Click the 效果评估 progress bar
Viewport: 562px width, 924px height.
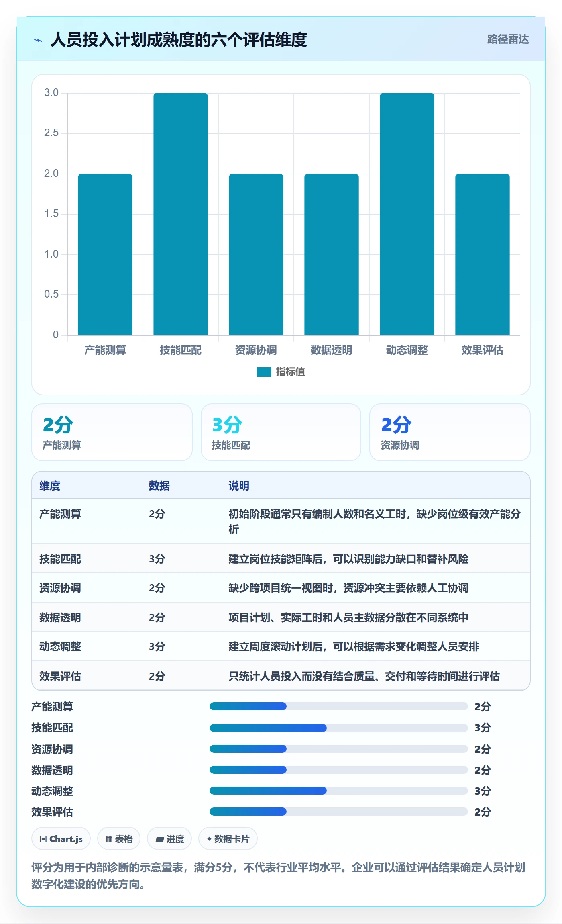point(338,812)
